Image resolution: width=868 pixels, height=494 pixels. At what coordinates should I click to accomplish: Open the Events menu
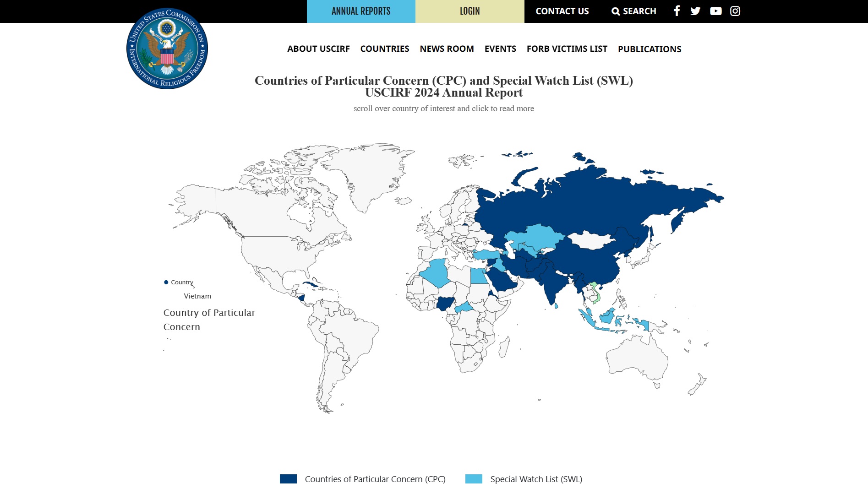(500, 49)
